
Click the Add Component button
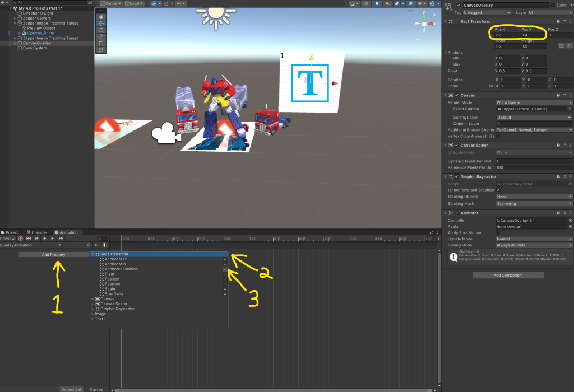[x=508, y=276]
